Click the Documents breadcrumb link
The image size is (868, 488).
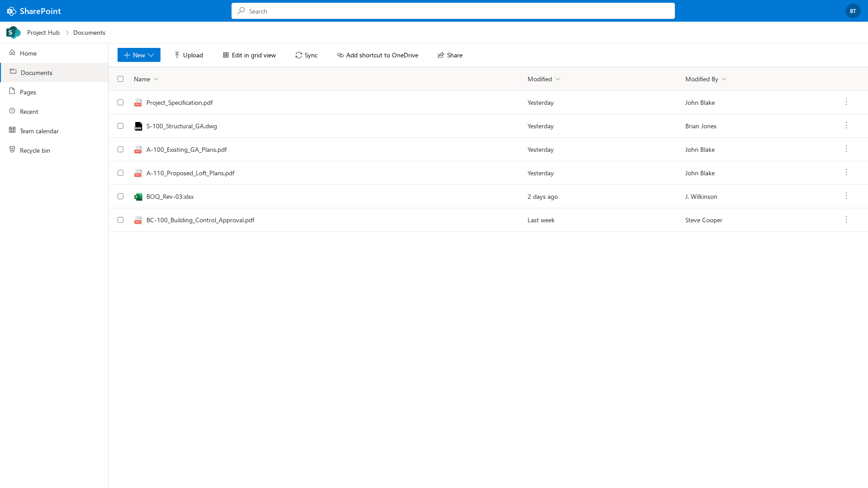pos(89,33)
